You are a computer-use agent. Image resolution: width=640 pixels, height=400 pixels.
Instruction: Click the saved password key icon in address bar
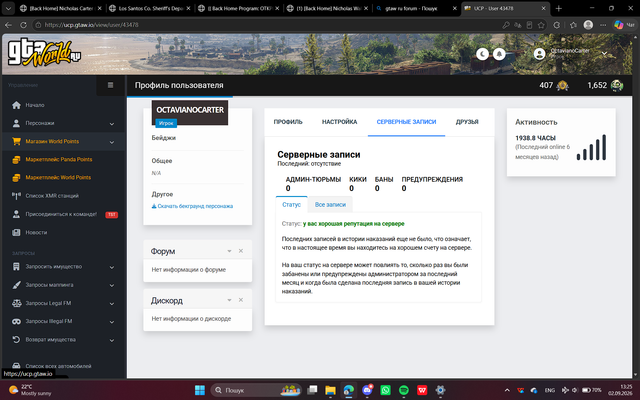coord(506,25)
